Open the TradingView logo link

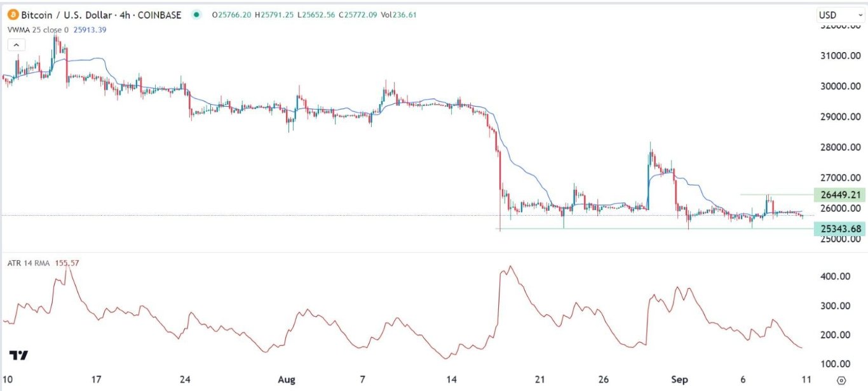[18, 355]
